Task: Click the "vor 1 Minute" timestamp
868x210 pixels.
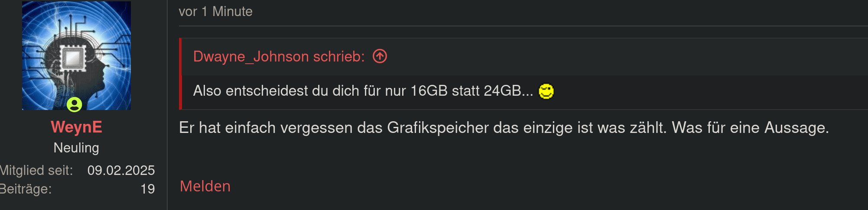Action: coord(215,11)
